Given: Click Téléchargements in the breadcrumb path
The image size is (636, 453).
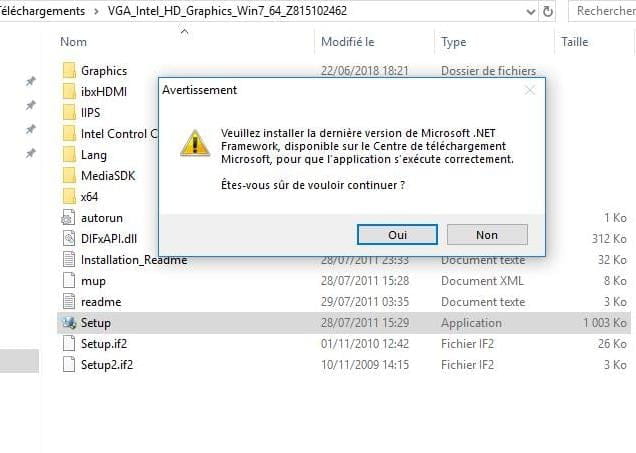Looking at the screenshot, I should [x=42, y=11].
